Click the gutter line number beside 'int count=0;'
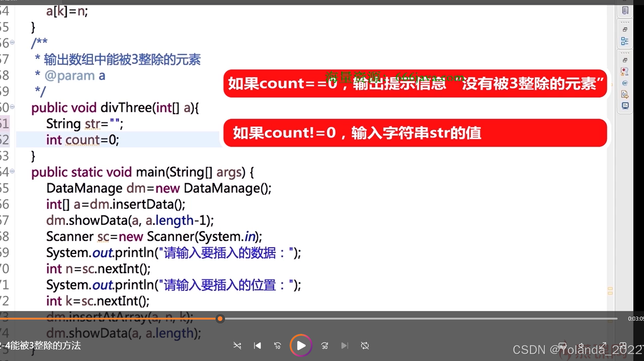 (x=4, y=140)
